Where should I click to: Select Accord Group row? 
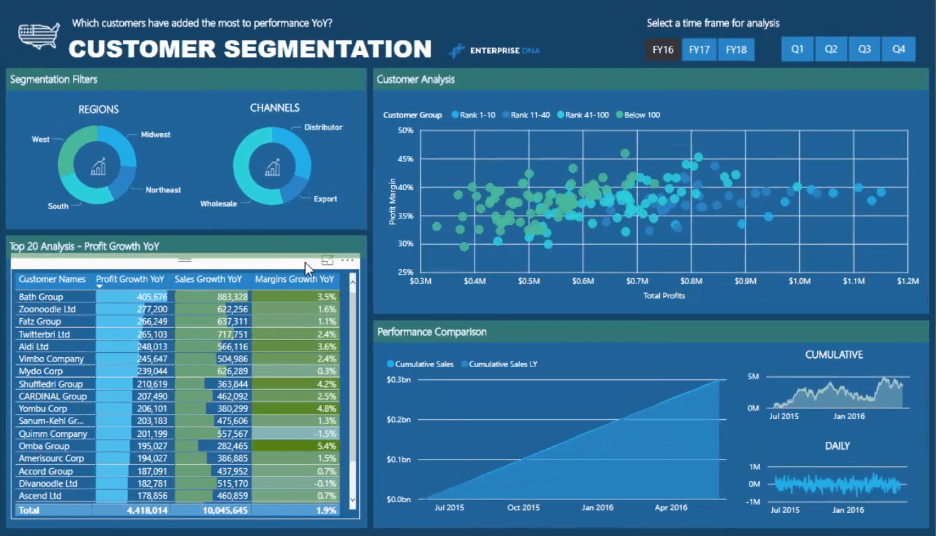(x=177, y=472)
